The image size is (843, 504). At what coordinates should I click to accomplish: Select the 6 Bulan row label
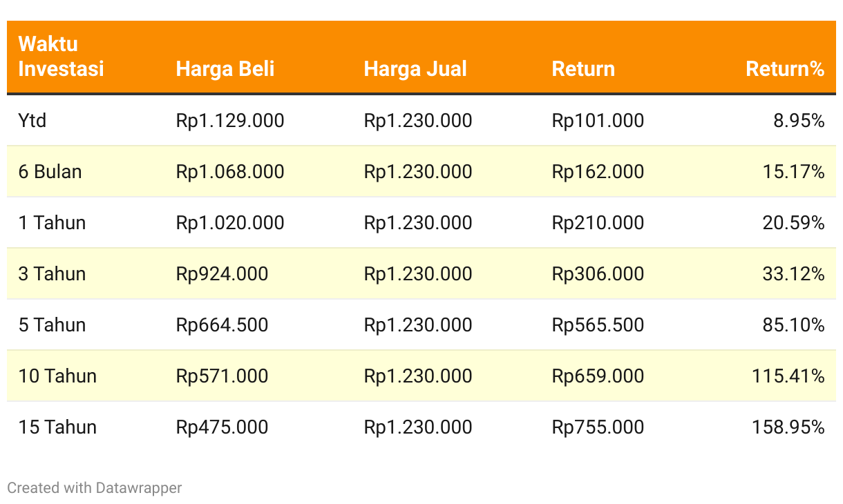click(x=50, y=172)
